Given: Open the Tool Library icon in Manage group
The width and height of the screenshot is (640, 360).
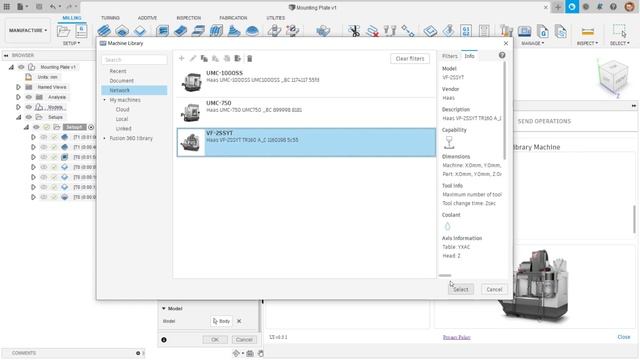Looking at the screenshot, I should click(506, 31).
